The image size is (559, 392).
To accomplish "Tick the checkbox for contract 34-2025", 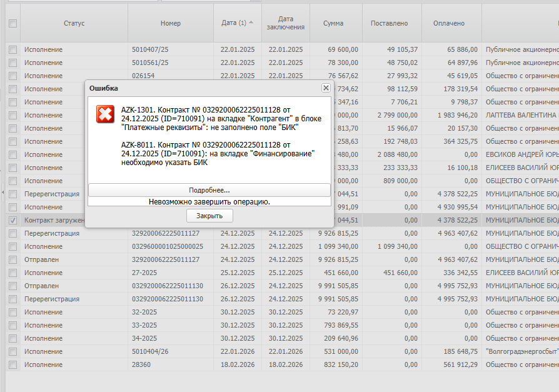I will (13, 339).
